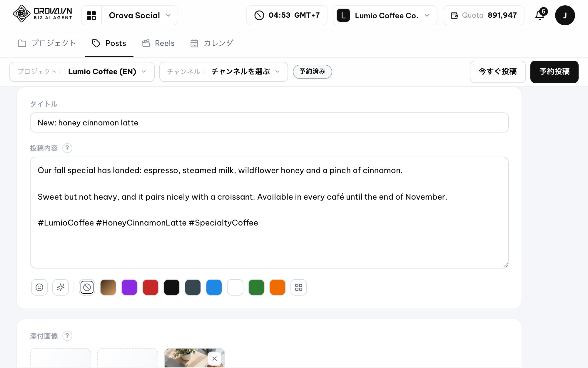The height and width of the screenshot is (368, 588).
Task: Select the green background swatch
Action: tap(256, 287)
